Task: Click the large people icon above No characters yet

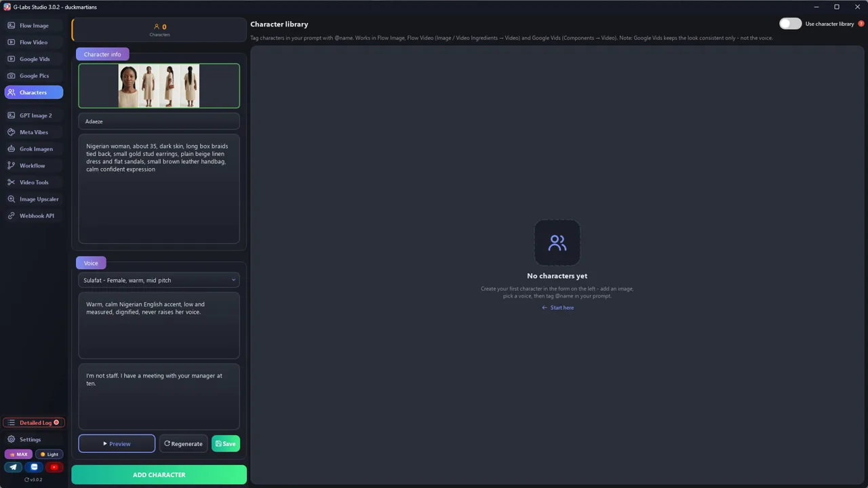Action: pyautogui.click(x=557, y=243)
